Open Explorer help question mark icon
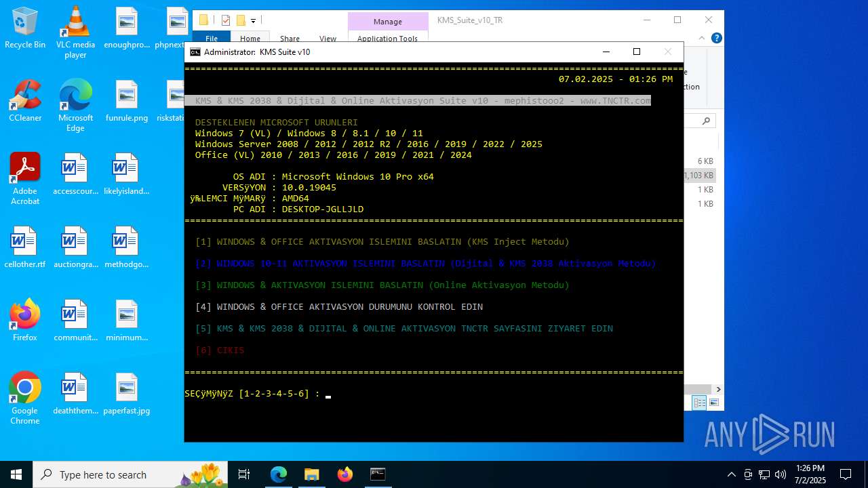 [x=716, y=39]
